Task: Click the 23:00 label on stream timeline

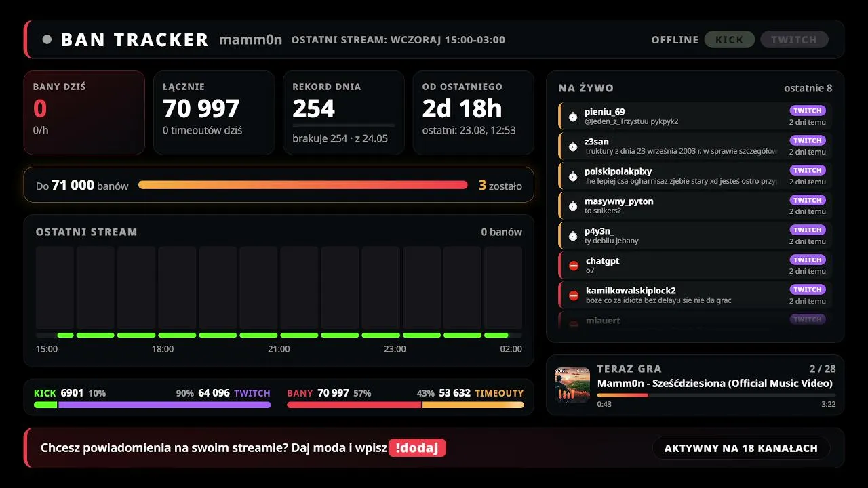Action: (395, 349)
